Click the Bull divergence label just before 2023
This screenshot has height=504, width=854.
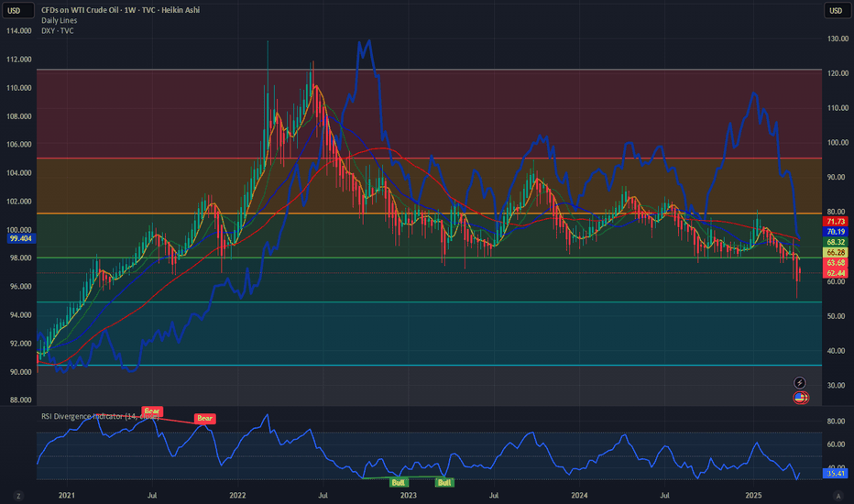tap(398, 482)
